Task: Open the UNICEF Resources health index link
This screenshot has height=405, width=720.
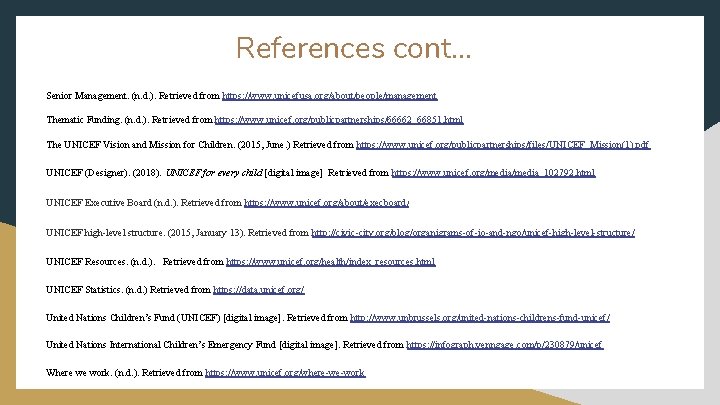Action: [331, 261]
